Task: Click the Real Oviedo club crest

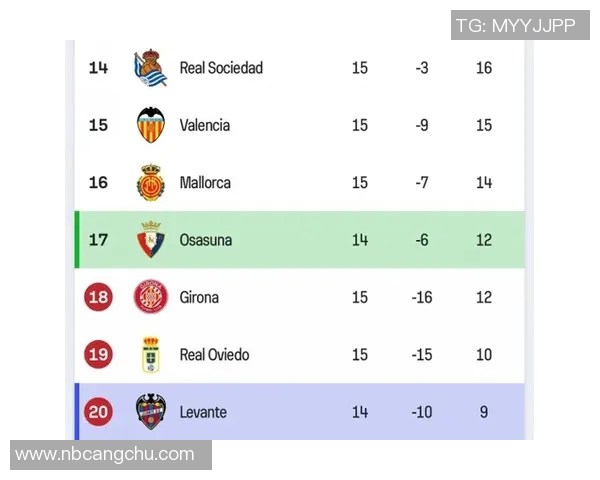Action: coord(151,355)
